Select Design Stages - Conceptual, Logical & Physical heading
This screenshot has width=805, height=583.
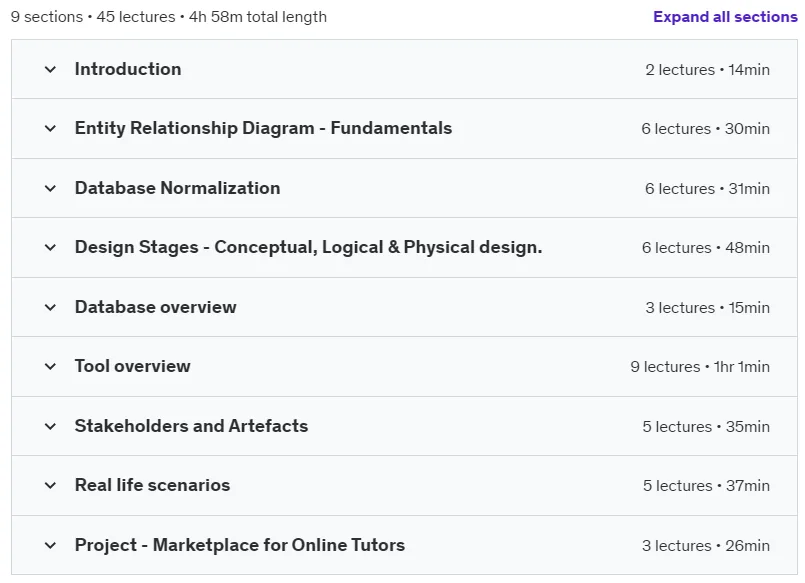pos(309,247)
